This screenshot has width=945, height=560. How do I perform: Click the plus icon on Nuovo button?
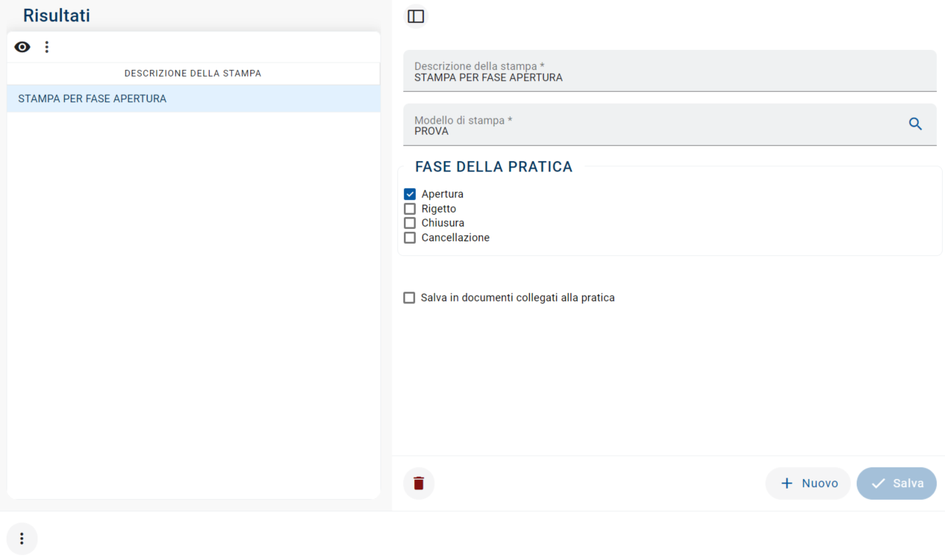coord(787,483)
